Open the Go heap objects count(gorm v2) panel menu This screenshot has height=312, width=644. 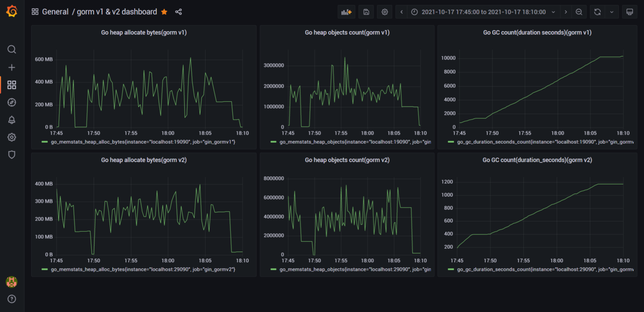click(x=347, y=160)
